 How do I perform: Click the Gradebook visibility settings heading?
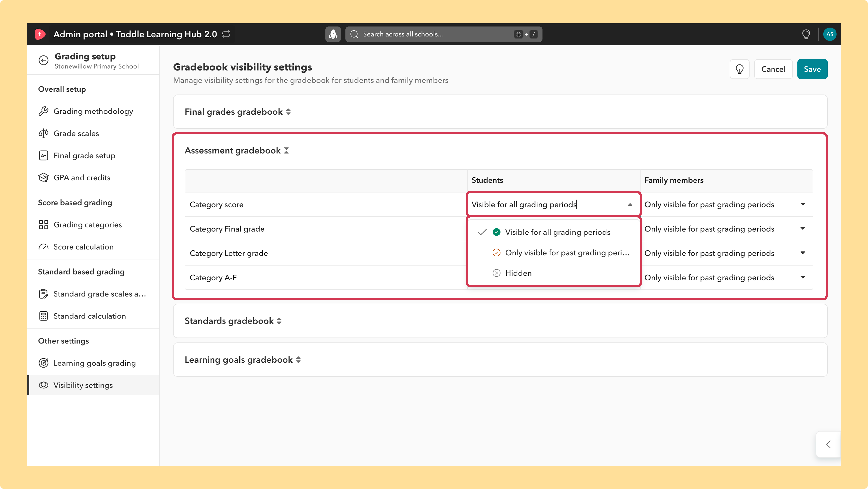pos(243,67)
